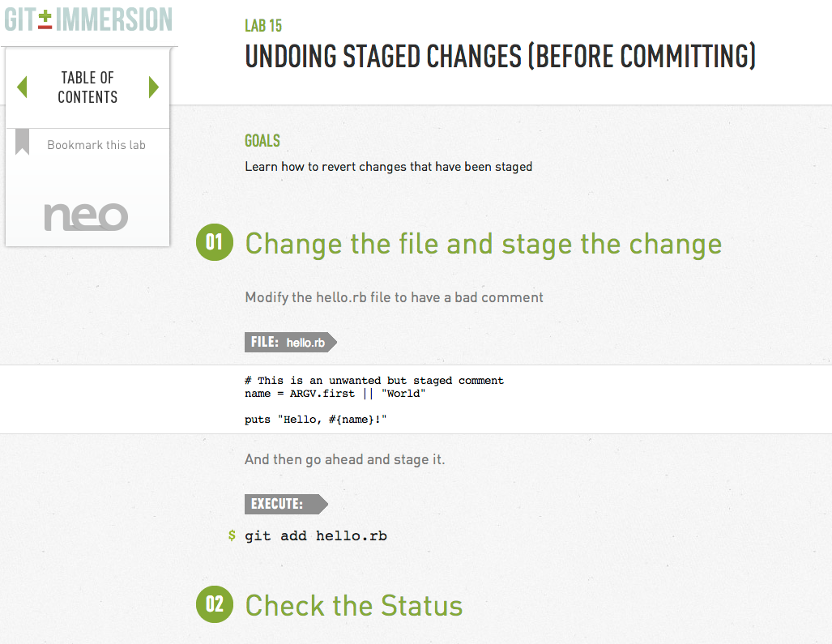Click the previous lab left arrow
Viewport: 832px width, 644px height.
[x=22, y=87]
